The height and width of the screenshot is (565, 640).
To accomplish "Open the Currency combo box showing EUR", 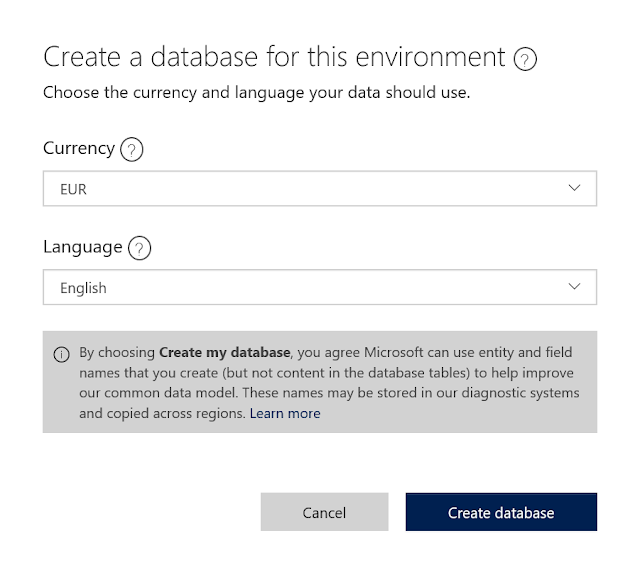I will click(x=319, y=188).
